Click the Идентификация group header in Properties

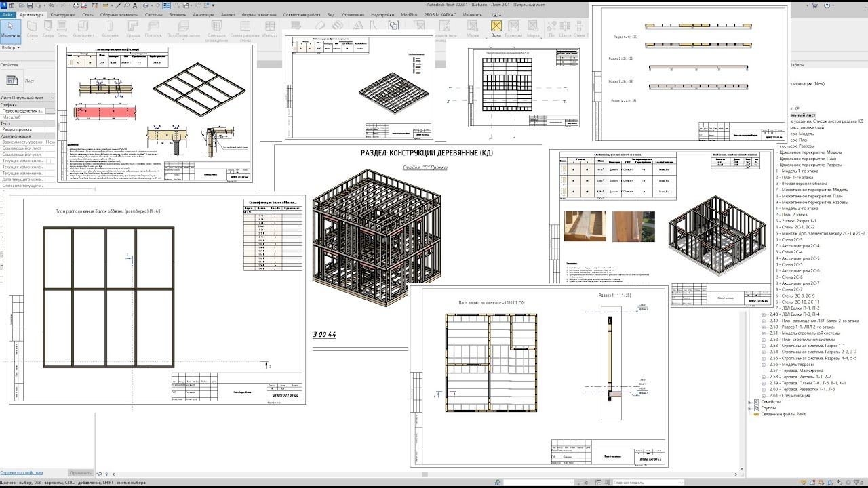point(27,136)
